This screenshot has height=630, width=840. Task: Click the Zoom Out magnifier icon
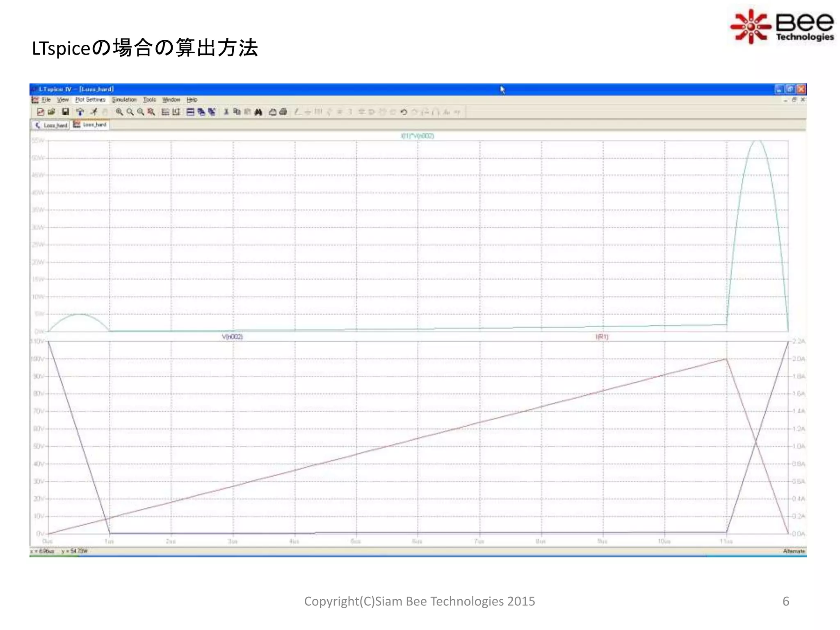(141, 112)
